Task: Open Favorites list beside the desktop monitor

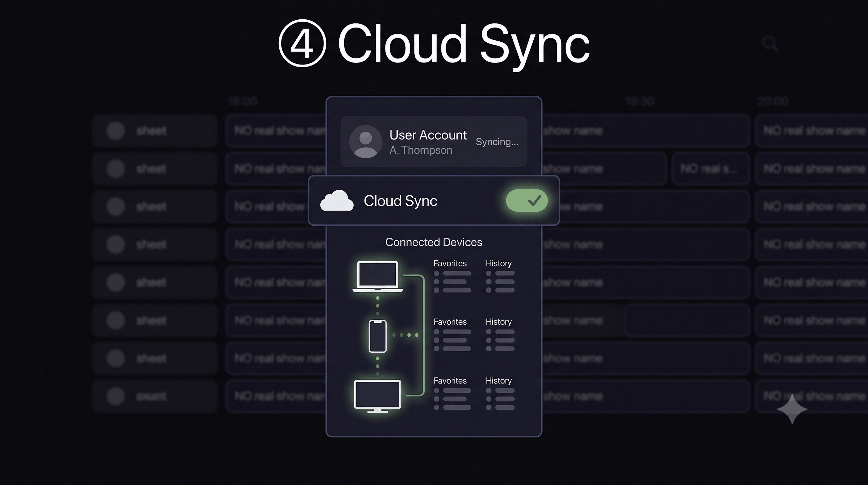Action: pyautogui.click(x=452, y=393)
